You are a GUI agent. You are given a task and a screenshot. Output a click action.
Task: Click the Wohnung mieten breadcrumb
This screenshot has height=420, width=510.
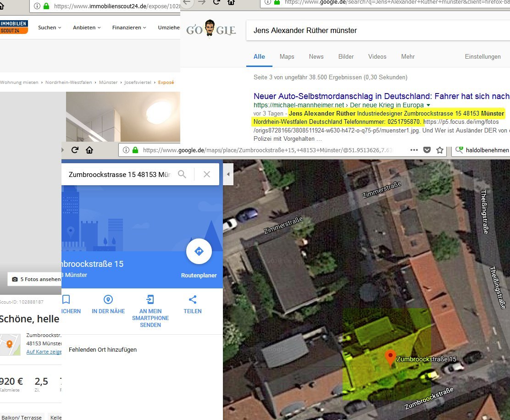click(19, 82)
